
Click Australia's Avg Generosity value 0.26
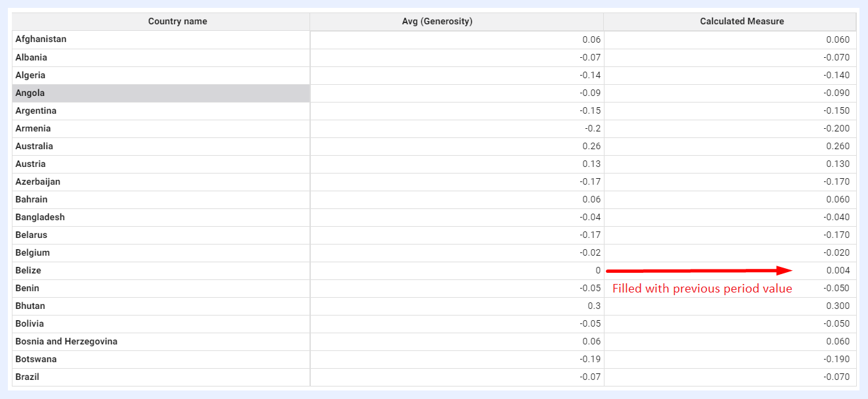tap(591, 146)
